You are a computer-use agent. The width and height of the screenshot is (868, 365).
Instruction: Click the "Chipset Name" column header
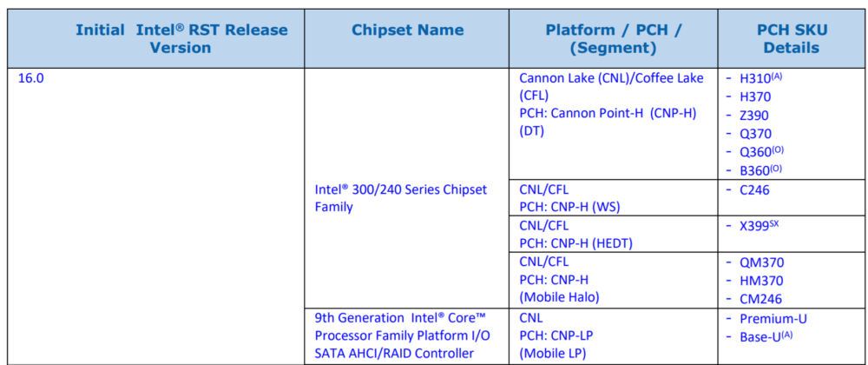[407, 30]
